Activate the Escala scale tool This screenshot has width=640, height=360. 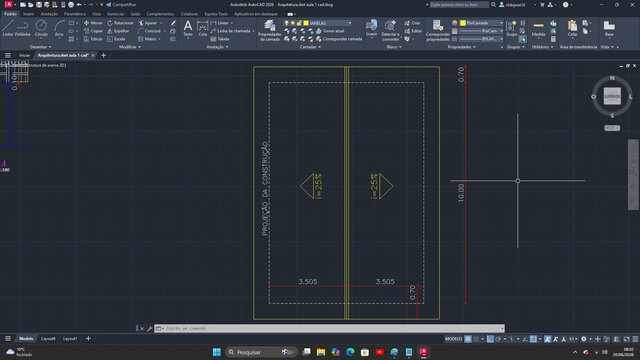tap(117, 39)
